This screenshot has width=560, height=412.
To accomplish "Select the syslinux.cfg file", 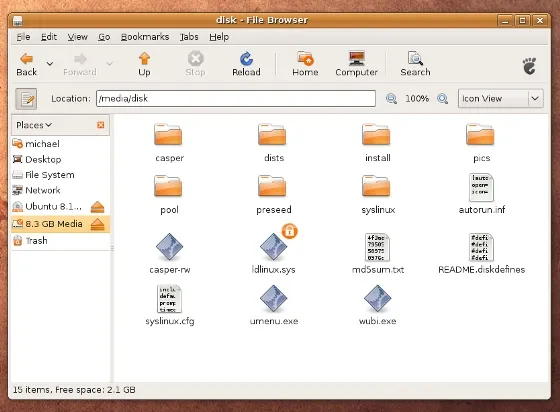I will tap(170, 306).
